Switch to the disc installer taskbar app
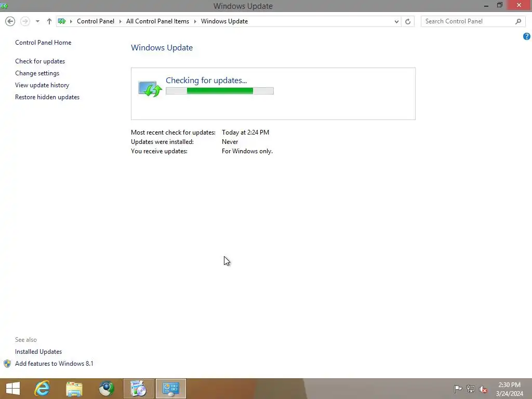The height and width of the screenshot is (399, 532). [138, 389]
